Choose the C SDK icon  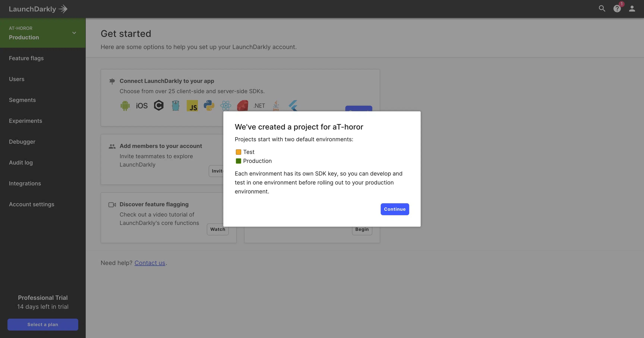click(159, 105)
